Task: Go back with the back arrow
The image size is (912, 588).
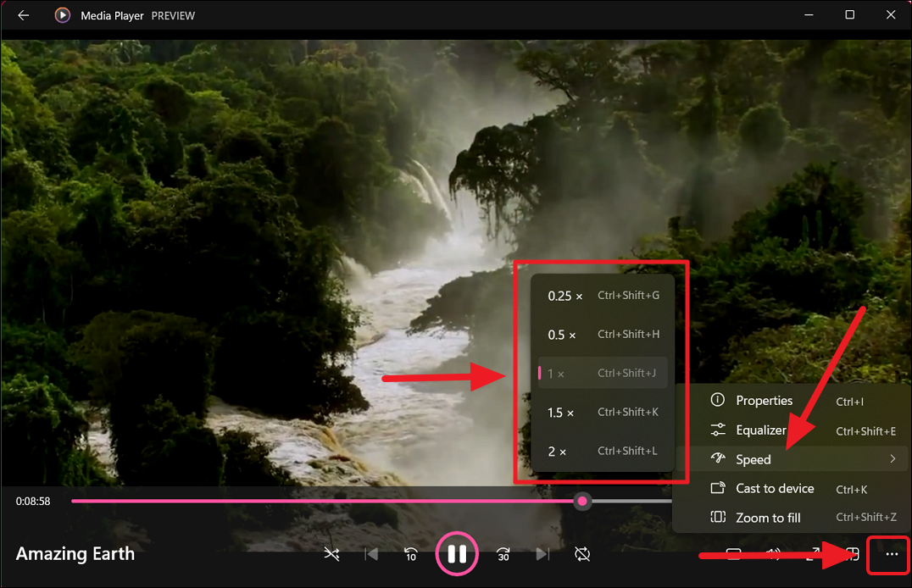Action: tap(23, 14)
